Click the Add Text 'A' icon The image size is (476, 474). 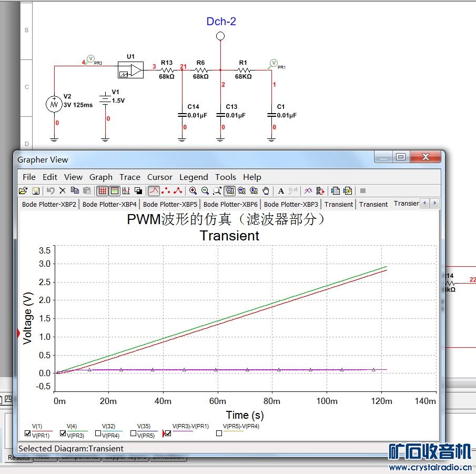coord(281,190)
